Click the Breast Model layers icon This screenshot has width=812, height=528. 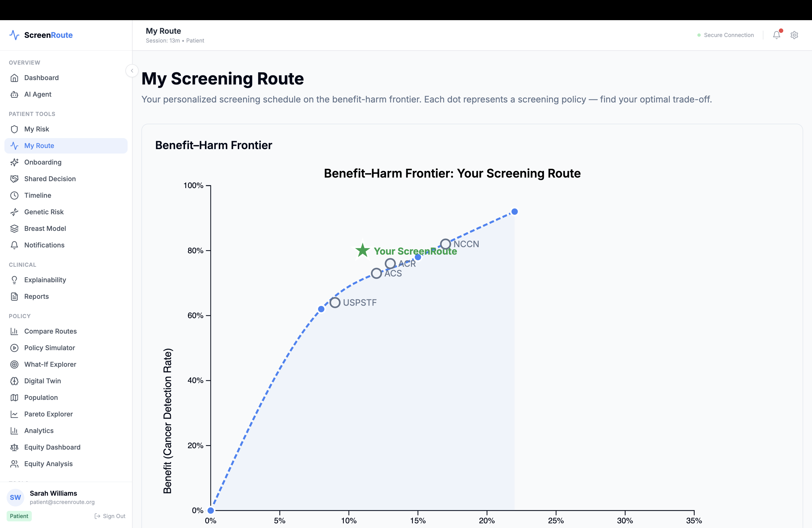pyautogui.click(x=14, y=229)
